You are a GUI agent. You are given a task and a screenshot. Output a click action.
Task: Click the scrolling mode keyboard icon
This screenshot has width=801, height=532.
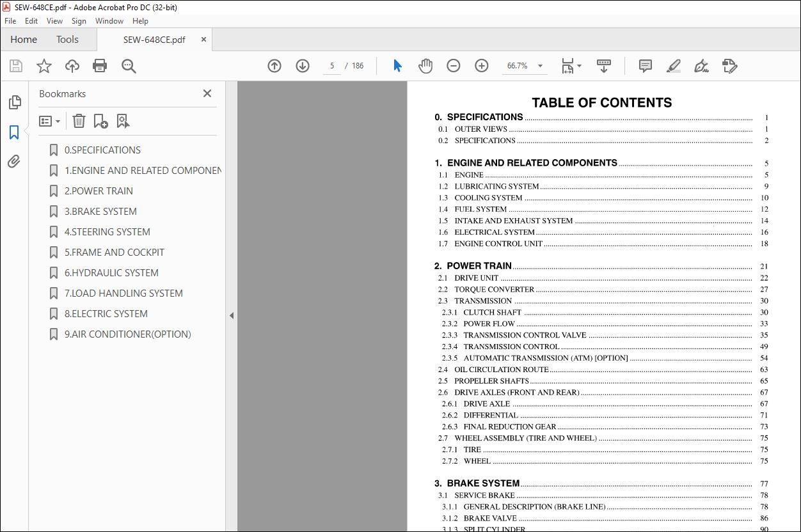(x=604, y=66)
